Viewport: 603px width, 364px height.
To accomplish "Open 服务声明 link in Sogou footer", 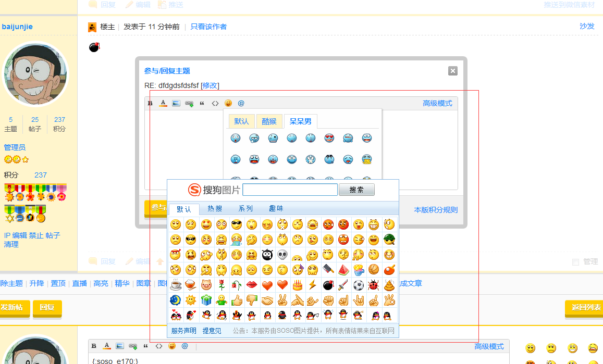I will (184, 331).
